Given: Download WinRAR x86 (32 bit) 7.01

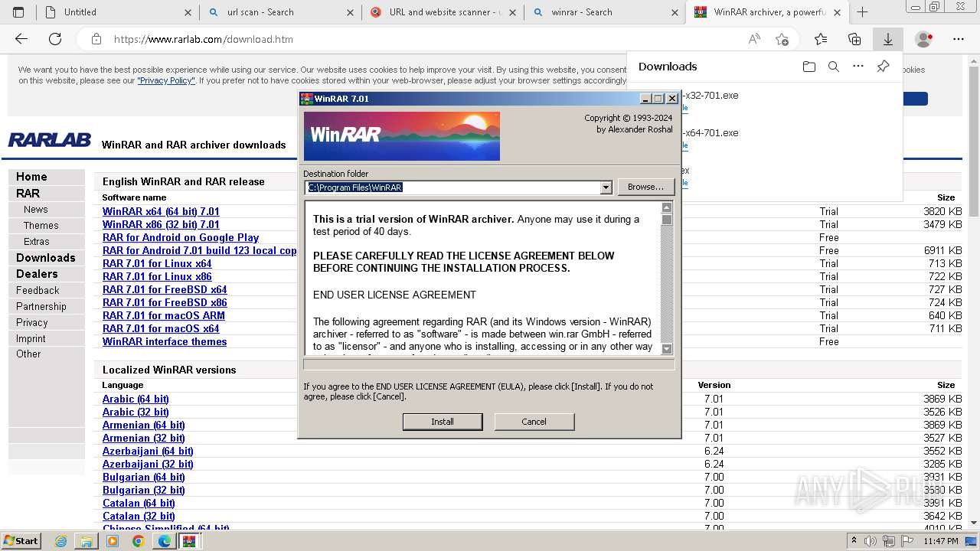Looking at the screenshot, I should (x=161, y=224).
